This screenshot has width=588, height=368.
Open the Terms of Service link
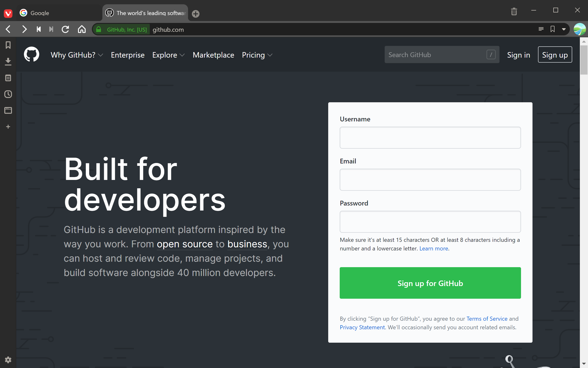click(x=487, y=319)
